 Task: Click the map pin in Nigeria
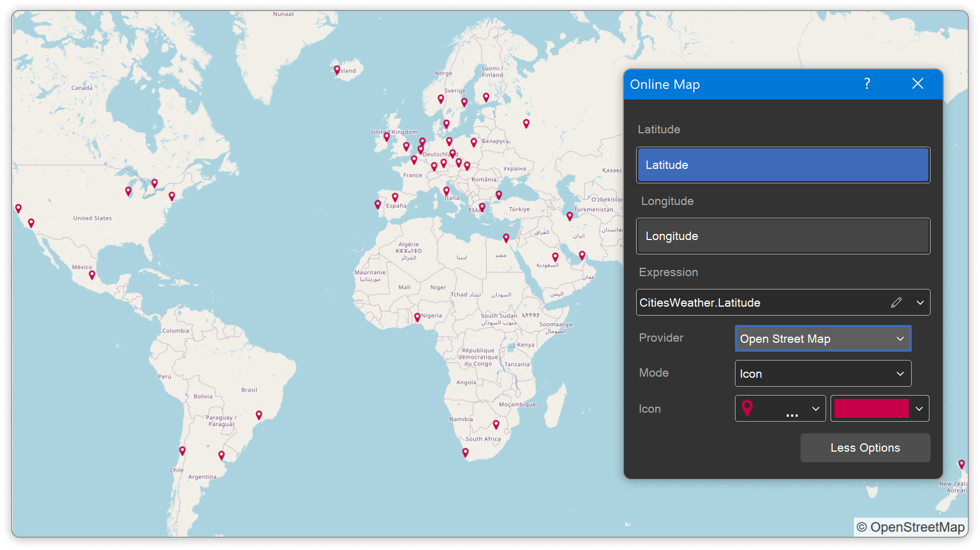(x=417, y=317)
